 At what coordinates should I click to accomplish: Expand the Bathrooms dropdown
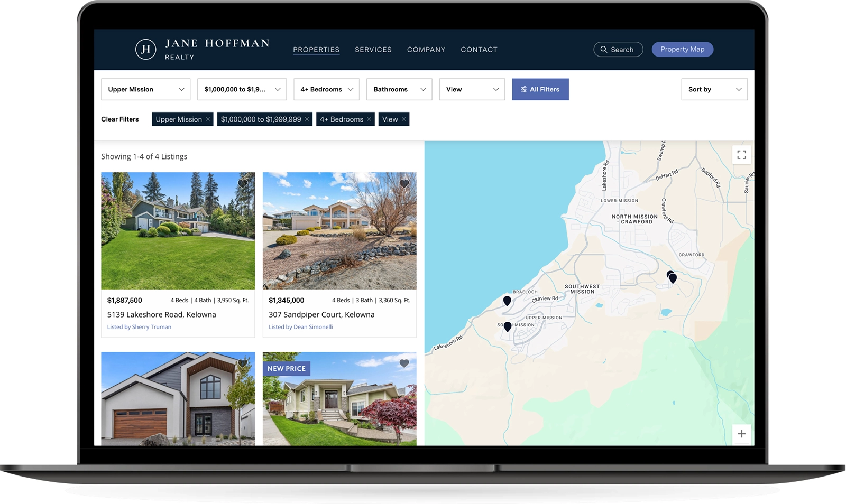tap(399, 89)
